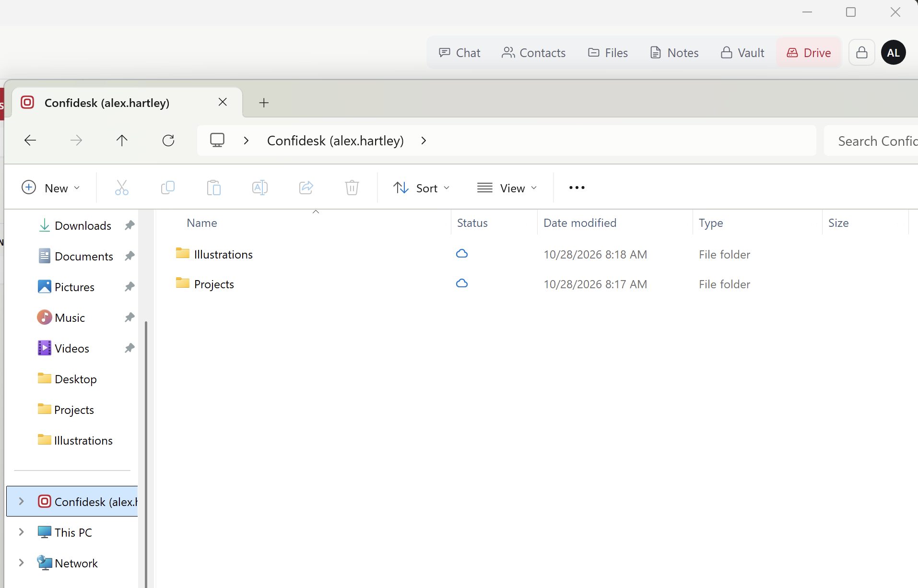
Task: Open the New item dropdown
Action: tap(50, 188)
